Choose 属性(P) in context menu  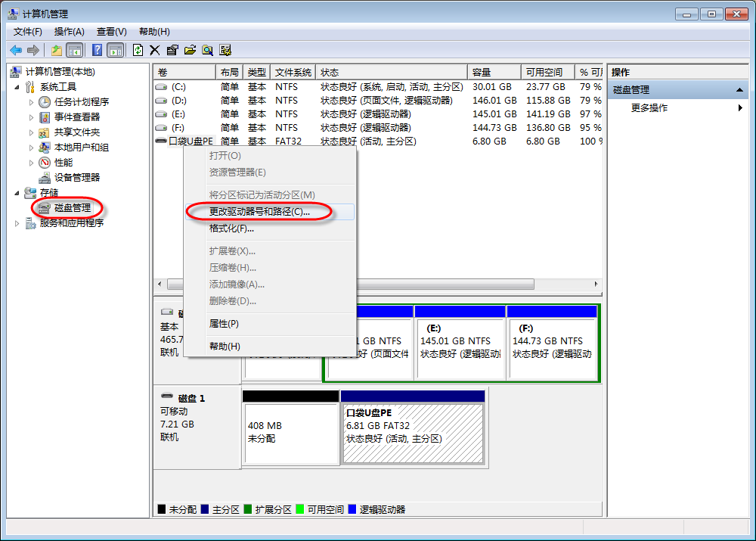(x=270, y=324)
